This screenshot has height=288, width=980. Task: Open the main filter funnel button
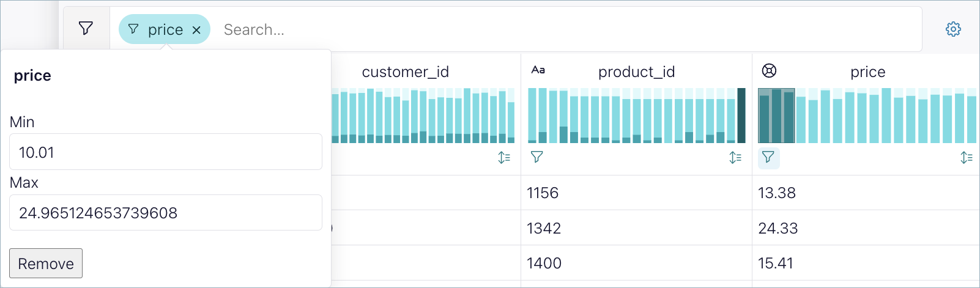pyautogui.click(x=86, y=29)
